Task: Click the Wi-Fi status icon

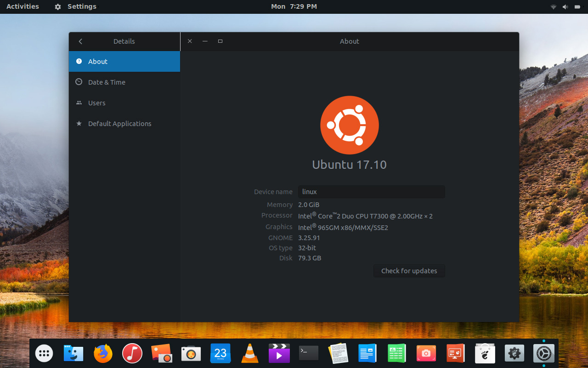Action: click(553, 6)
